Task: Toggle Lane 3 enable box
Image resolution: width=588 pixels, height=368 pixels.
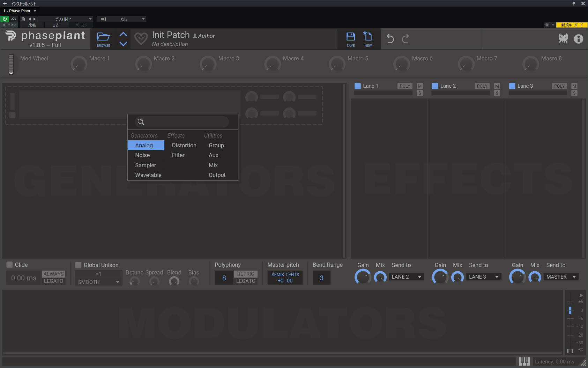Action: pos(512,86)
